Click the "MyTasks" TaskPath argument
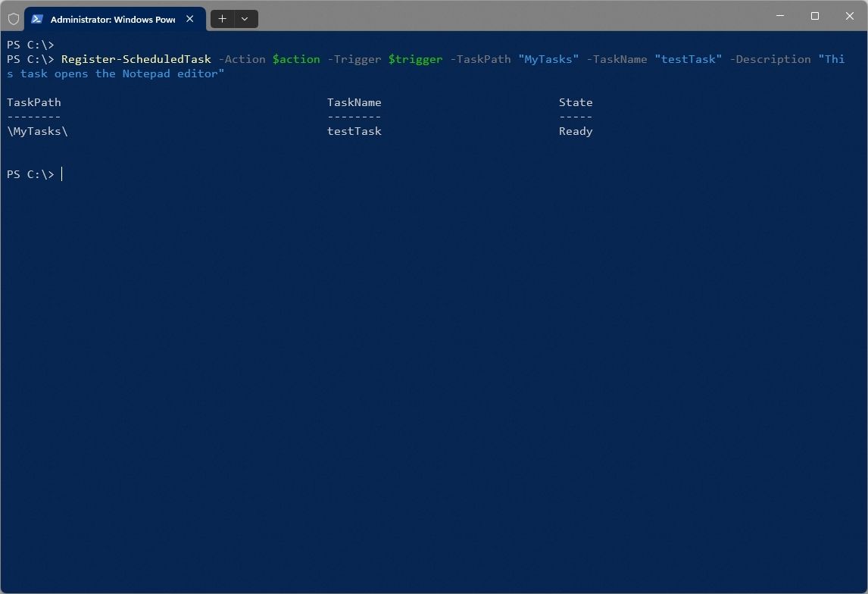Image resolution: width=868 pixels, height=594 pixels. pyautogui.click(x=548, y=59)
